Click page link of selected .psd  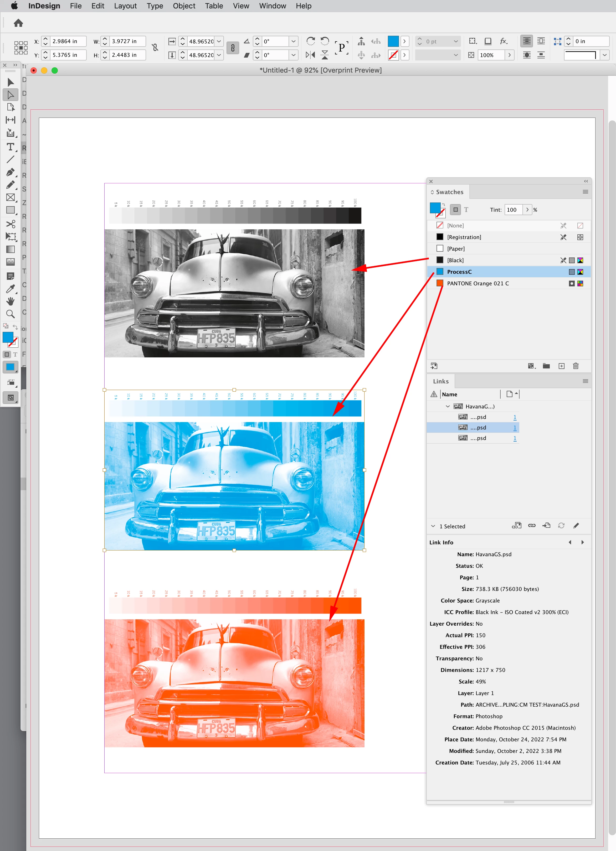click(515, 427)
